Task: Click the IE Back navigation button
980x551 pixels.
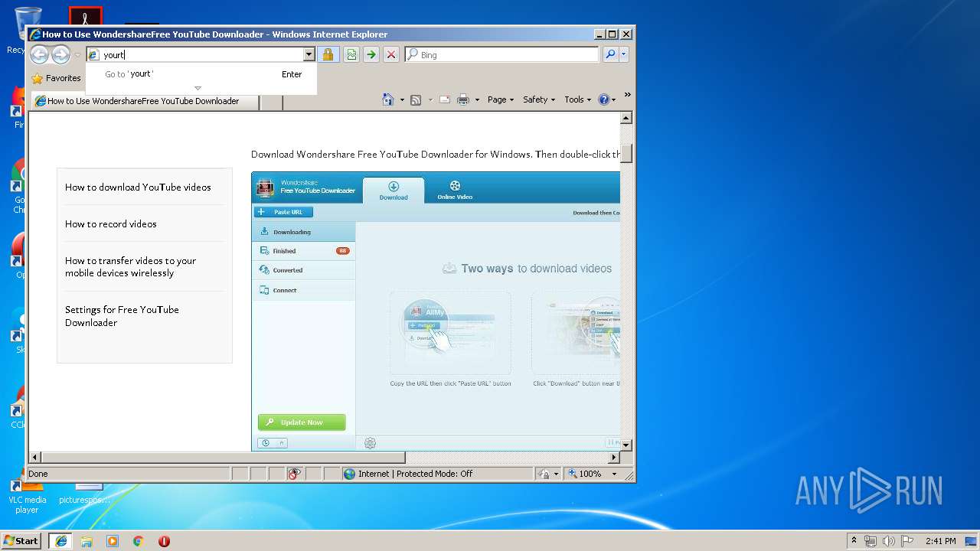Action: pyautogui.click(x=39, y=54)
